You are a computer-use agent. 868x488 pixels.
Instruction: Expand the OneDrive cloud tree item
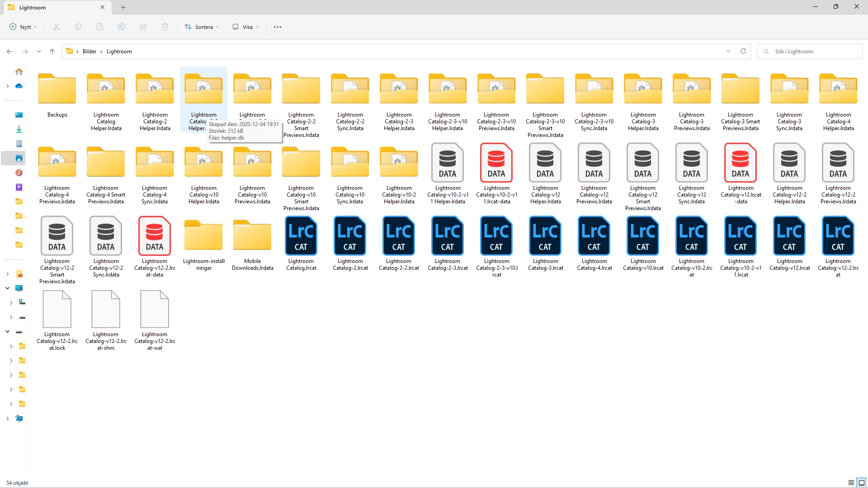(7, 86)
